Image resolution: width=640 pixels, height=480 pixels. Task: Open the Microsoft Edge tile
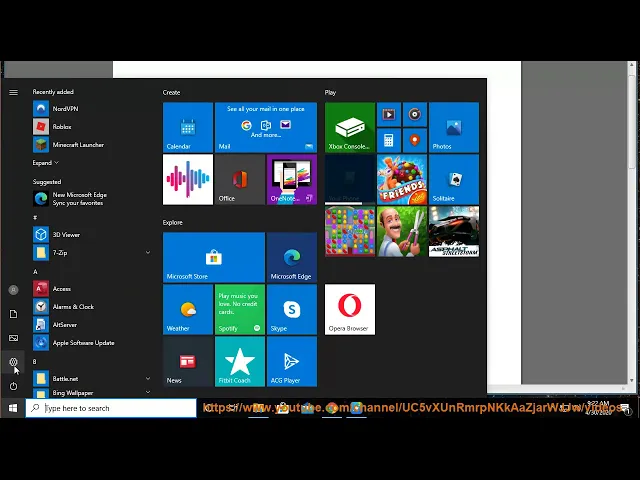tap(291, 257)
